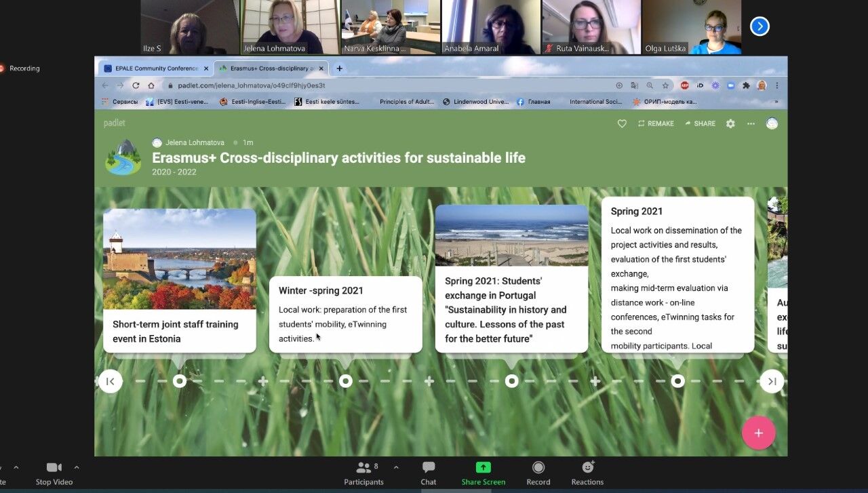Close the Erasmus+ Cross-disciplinary tab
The image size is (868, 493).
coord(321,68)
